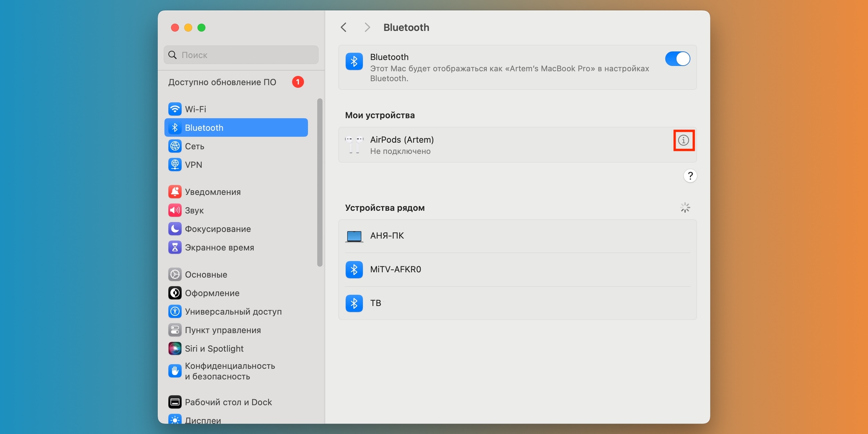Open Focus settings in sidebar

click(218, 228)
